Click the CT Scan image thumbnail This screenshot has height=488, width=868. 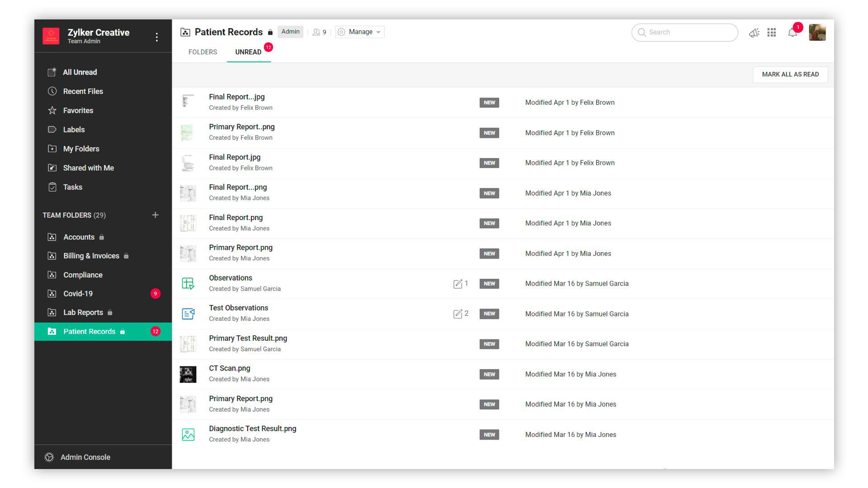pos(188,374)
